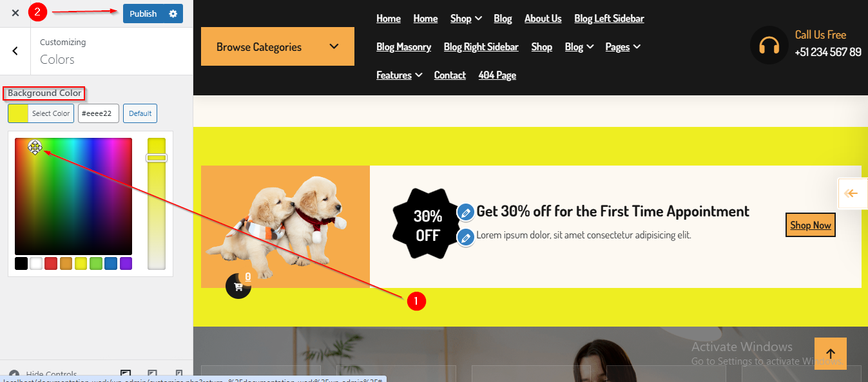Click the orange scroll-to-top arrow button

(x=831, y=354)
